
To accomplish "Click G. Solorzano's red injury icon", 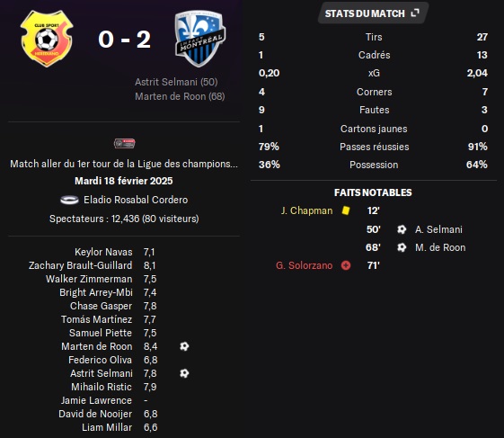I will point(346,265).
